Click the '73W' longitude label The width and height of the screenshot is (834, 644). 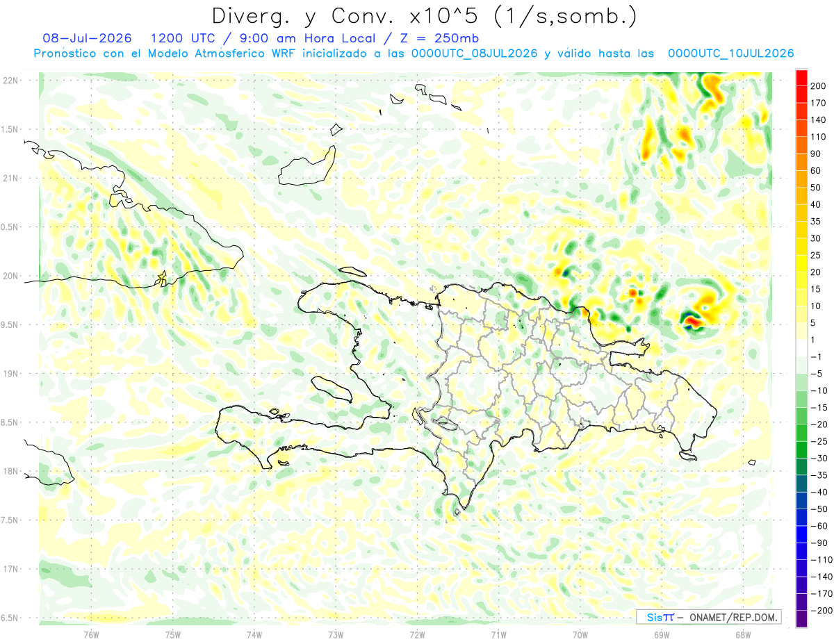[x=336, y=634]
